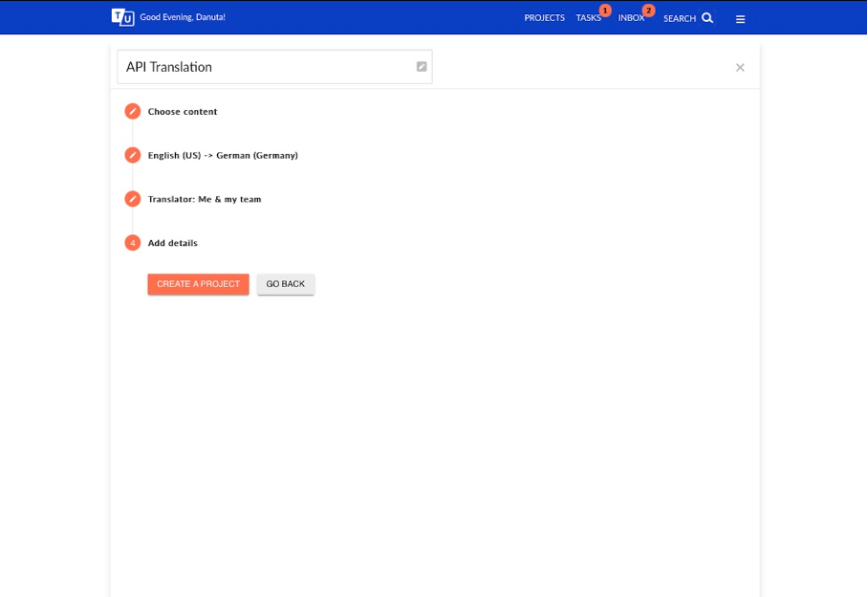
Task: Expand the Add details step
Action: point(173,243)
